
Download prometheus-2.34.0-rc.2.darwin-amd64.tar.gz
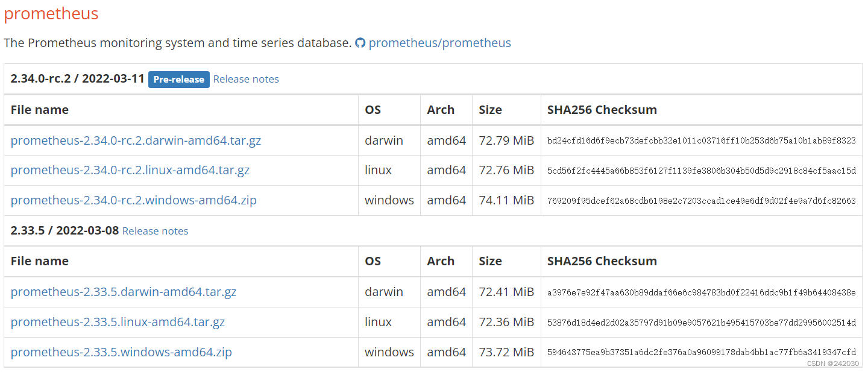[136, 140]
